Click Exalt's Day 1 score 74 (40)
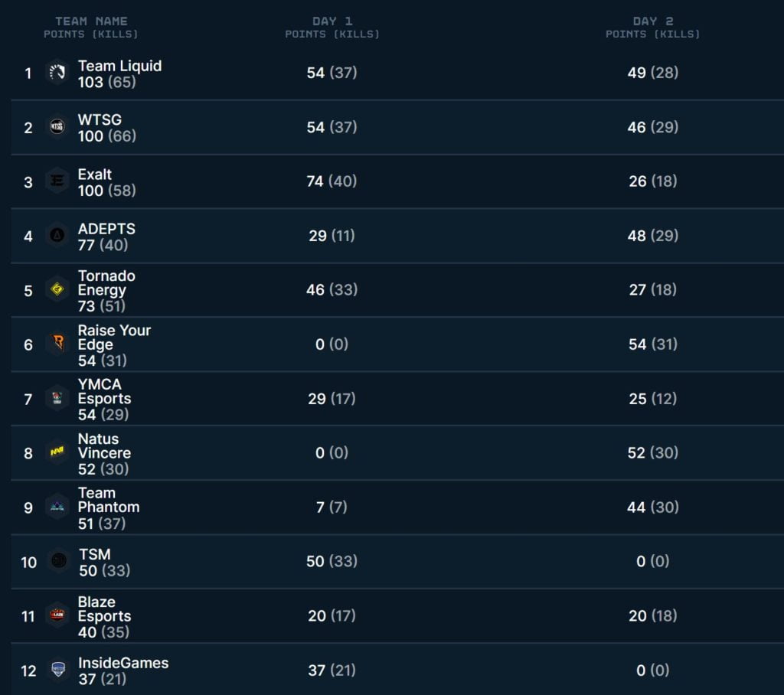 [x=332, y=181]
